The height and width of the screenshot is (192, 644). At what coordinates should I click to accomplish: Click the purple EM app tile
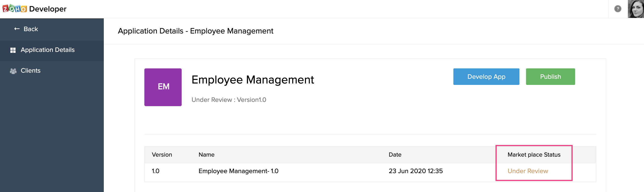point(163,87)
